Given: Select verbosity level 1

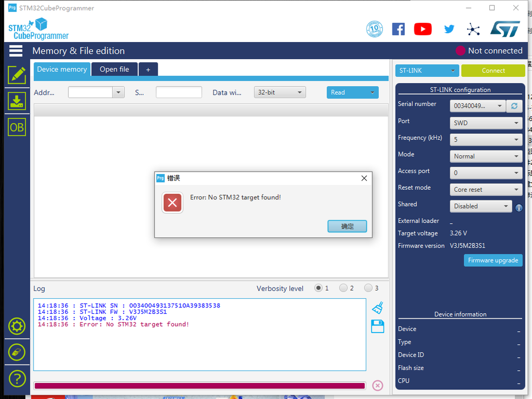Looking at the screenshot, I should point(318,288).
